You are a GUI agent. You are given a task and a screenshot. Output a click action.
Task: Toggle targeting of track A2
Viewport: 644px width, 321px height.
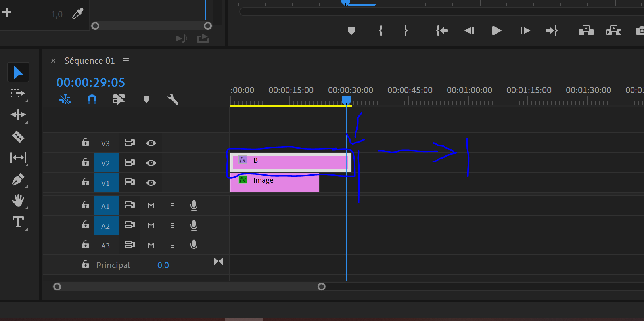pos(105,226)
